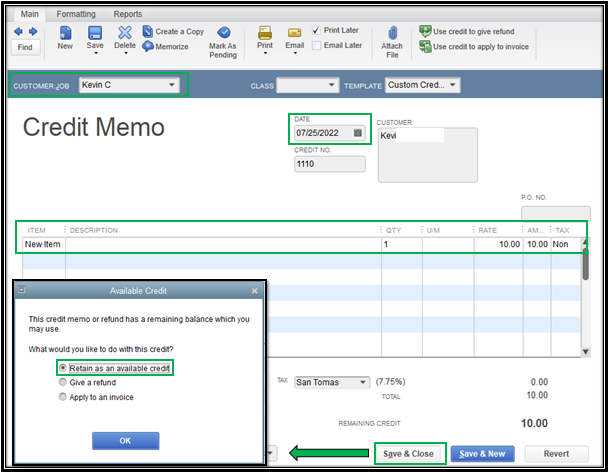Click the line items scrollbar thumb
The image size is (609, 472).
coord(585,265)
